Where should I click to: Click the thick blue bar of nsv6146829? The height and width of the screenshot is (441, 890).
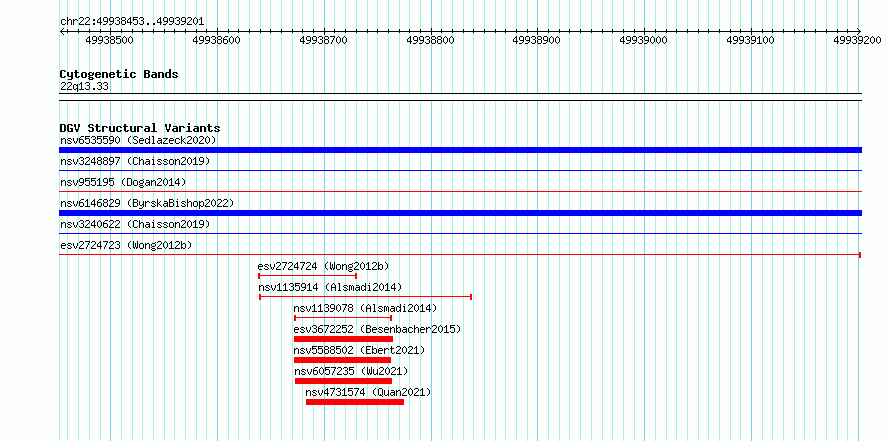pyautogui.click(x=460, y=213)
